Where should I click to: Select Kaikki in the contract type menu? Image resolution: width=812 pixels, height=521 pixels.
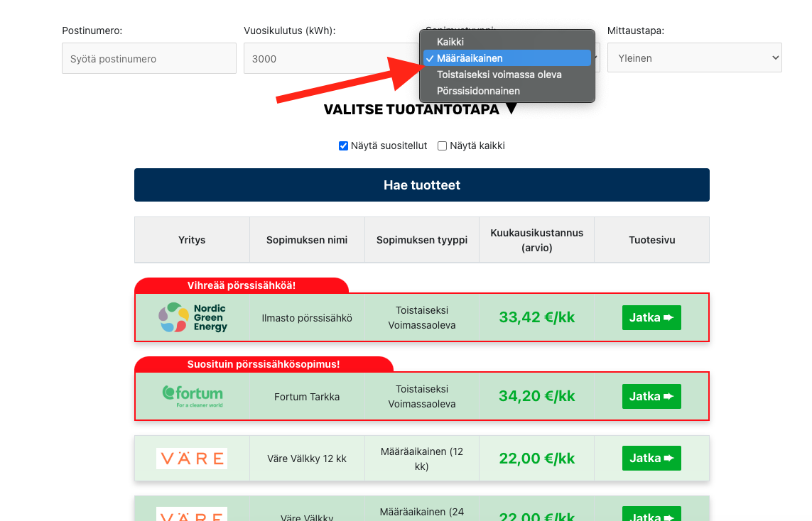click(507, 41)
